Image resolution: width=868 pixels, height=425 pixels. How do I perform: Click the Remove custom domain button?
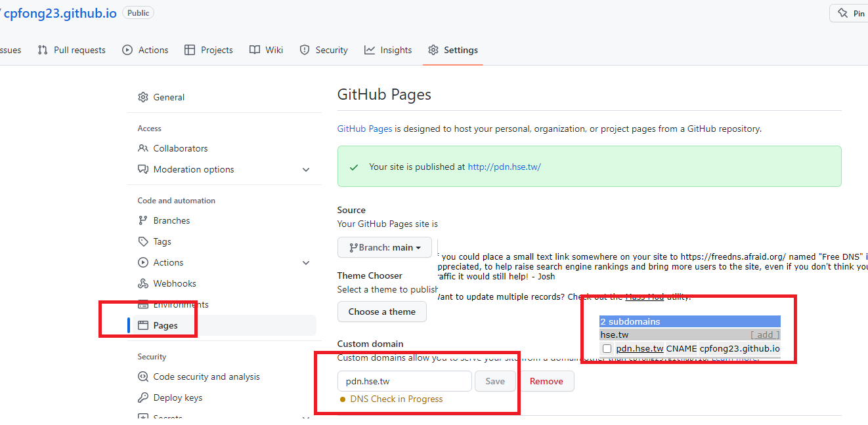point(546,381)
